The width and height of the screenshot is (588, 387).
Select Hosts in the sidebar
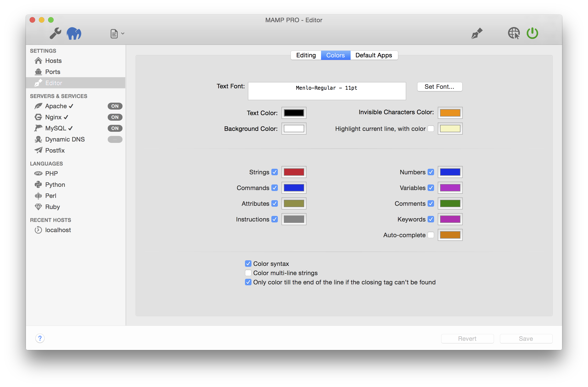pyautogui.click(x=76, y=61)
